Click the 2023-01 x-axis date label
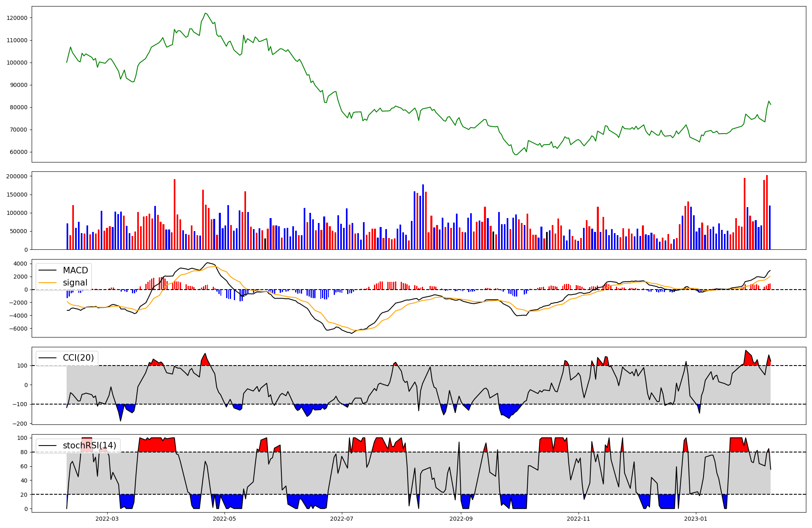Screen dimensions: 812x528 696,519
